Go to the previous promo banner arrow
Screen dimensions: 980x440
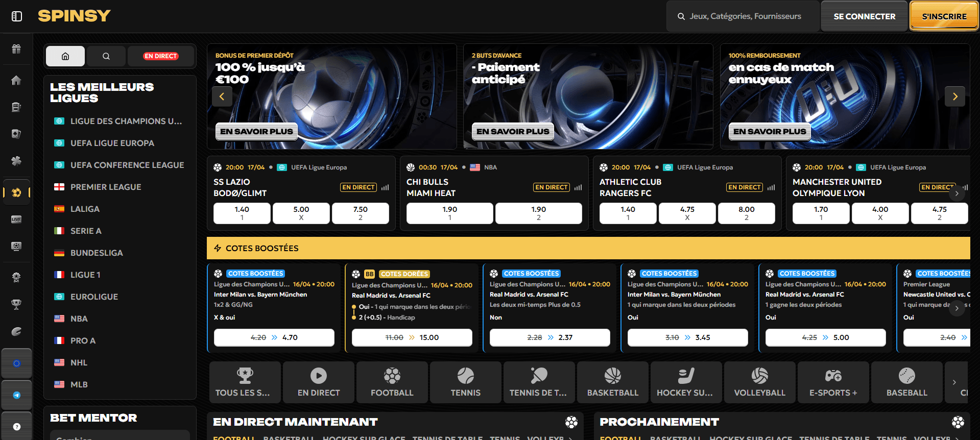click(x=222, y=96)
